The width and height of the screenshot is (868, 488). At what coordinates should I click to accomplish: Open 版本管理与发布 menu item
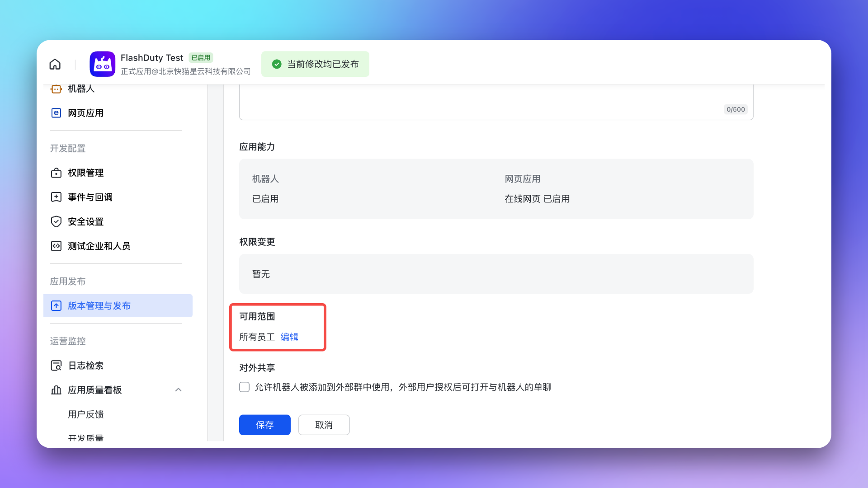[99, 306]
